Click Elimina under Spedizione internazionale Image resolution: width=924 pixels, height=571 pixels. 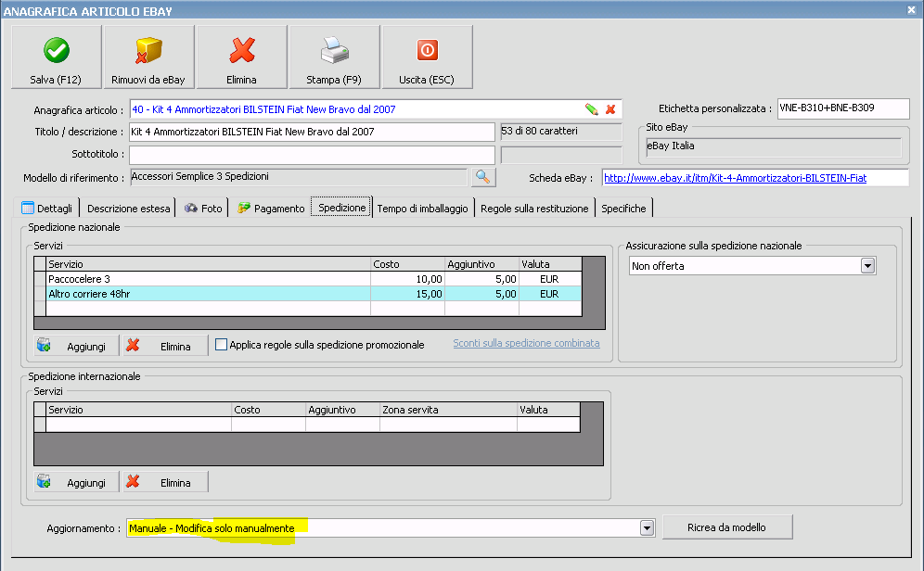point(166,482)
